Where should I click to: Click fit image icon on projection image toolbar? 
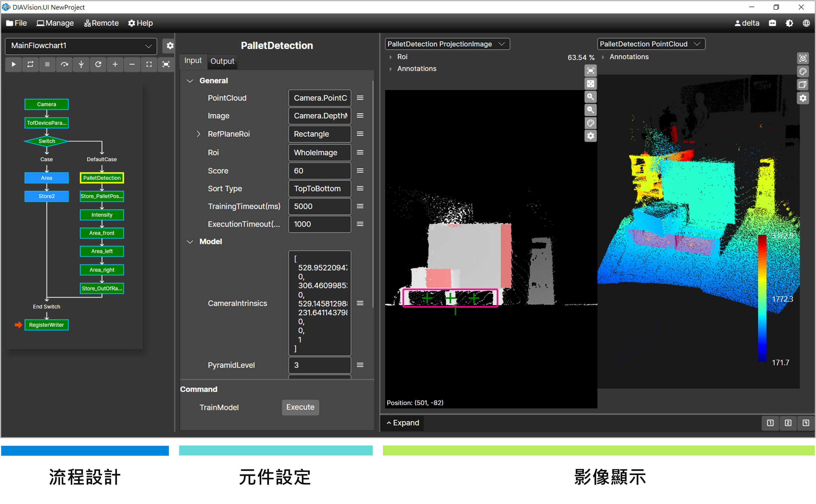[x=591, y=71]
